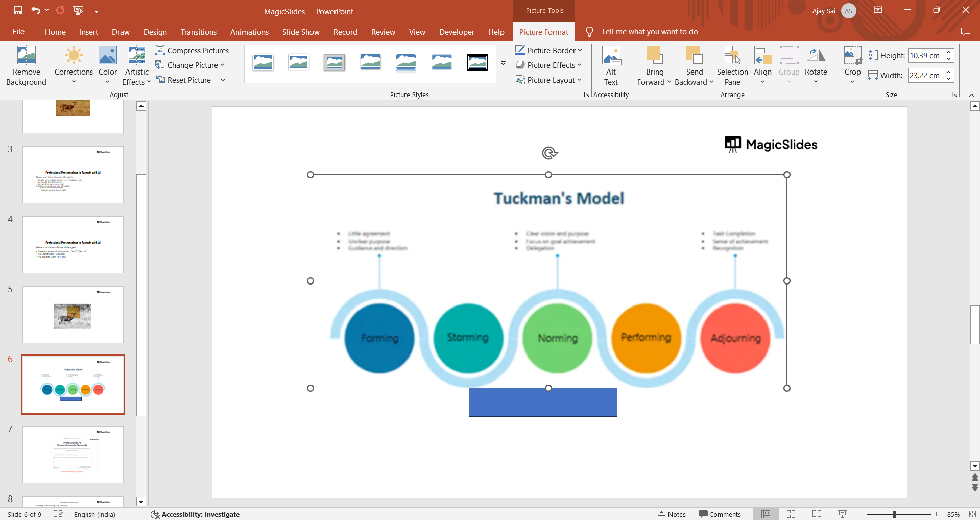
Task: Toggle the Comments pane
Action: 720,514
